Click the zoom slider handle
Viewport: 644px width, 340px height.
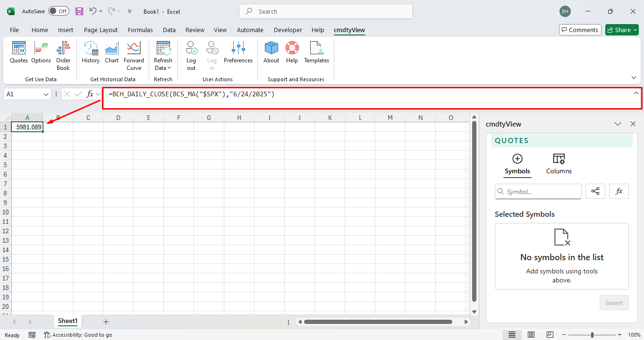(x=592, y=335)
